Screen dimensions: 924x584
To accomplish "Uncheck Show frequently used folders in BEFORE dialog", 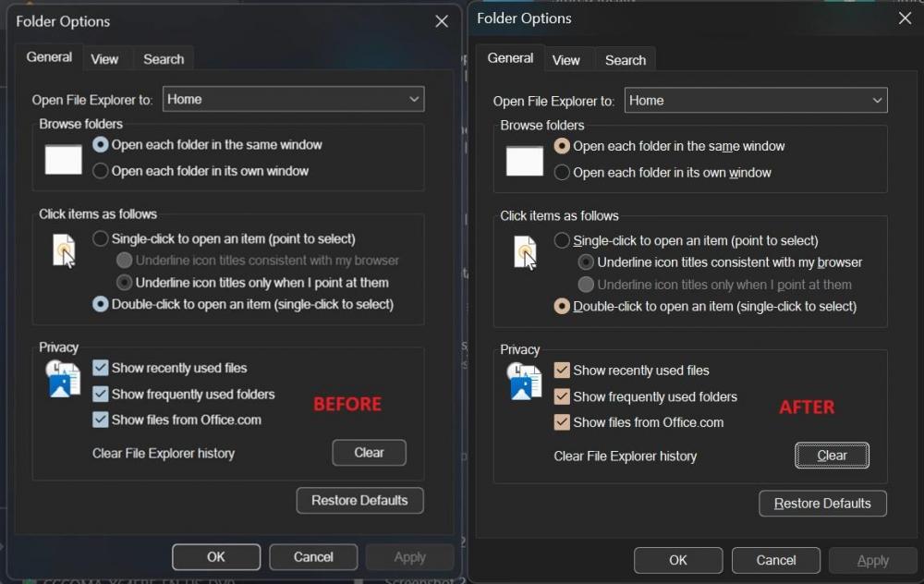I will click(101, 394).
